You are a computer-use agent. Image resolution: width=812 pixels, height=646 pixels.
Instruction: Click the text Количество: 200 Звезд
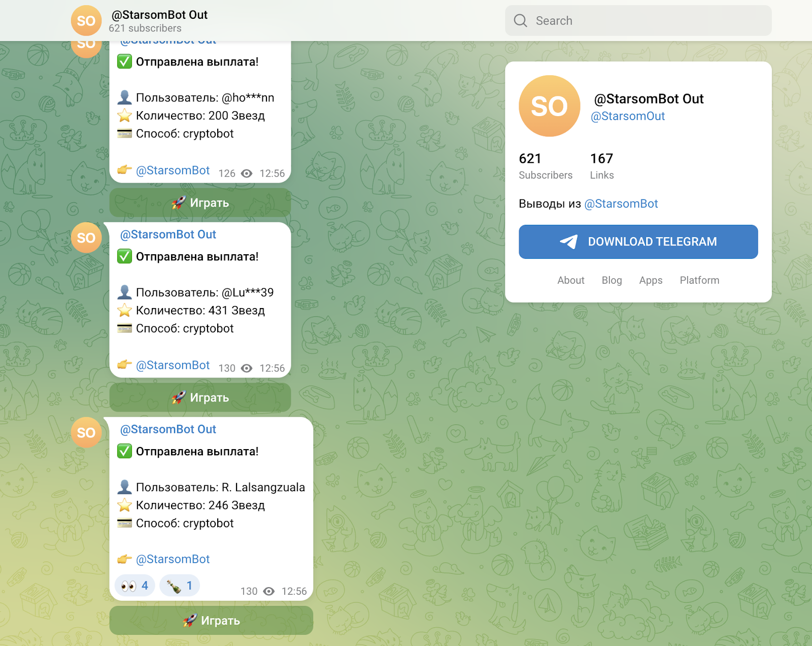point(200,116)
